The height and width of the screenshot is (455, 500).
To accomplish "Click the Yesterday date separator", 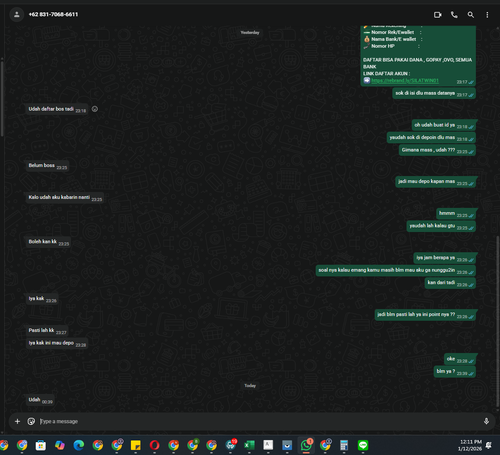I will pos(250,32).
